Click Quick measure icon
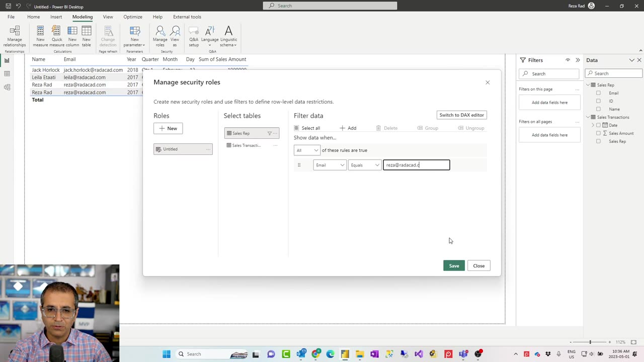The height and width of the screenshot is (362, 644). pyautogui.click(x=57, y=36)
